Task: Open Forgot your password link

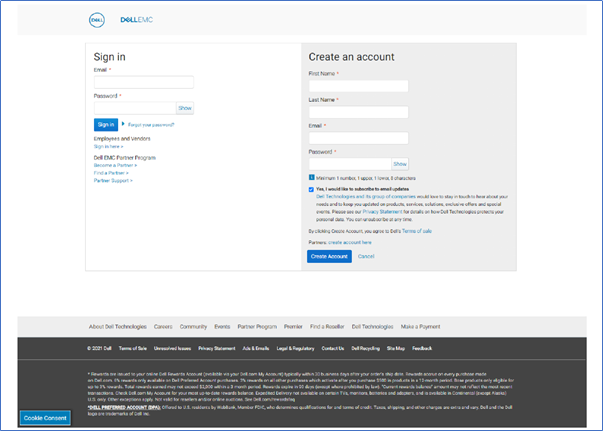Action: pyautogui.click(x=151, y=125)
